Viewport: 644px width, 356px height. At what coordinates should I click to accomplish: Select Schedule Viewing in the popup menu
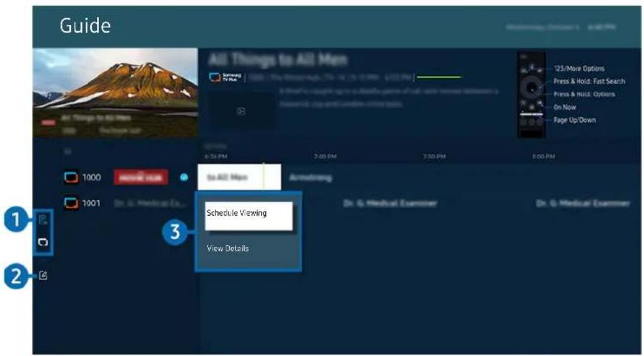tap(249, 216)
